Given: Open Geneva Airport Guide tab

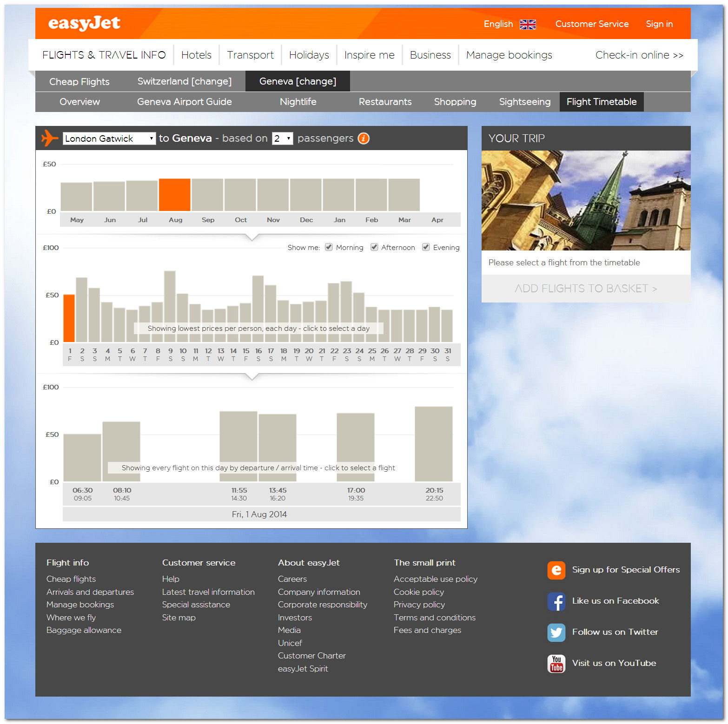Looking at the screenshot, I should click(185, 102).
